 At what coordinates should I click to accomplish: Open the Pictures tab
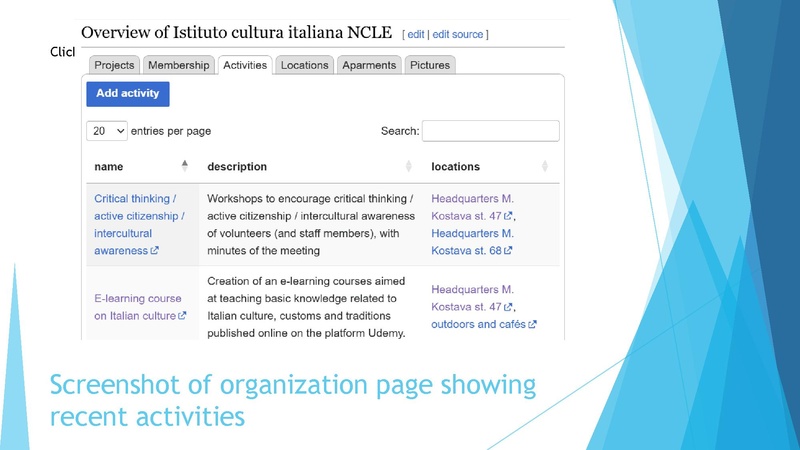click(x=430, y=65)
